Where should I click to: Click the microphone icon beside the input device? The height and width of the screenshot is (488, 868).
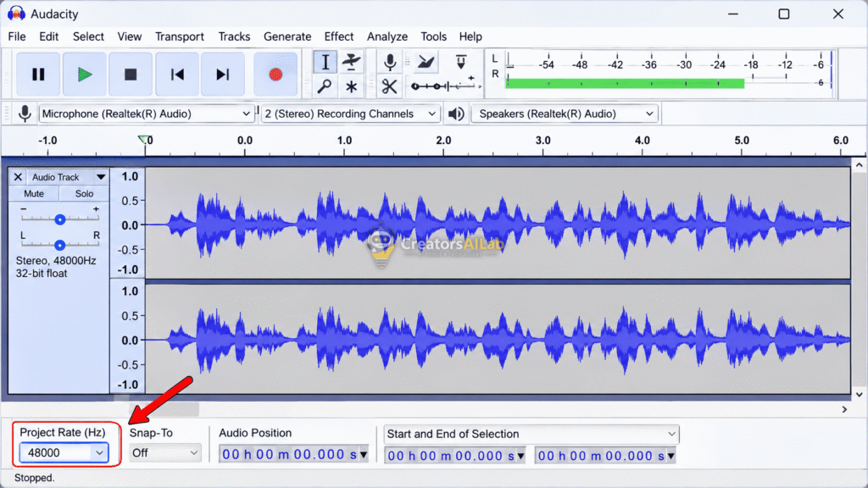pyautogui.click(x=25, y=114)
